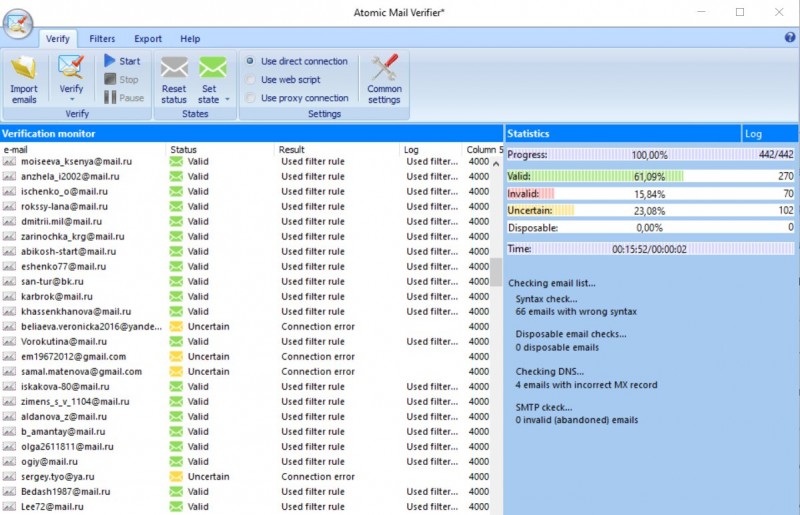The width and height of the screenshot is (800, 515).
Task: Click the Valid status icon for san-tur@bk.ru
Action: (176, 281)
